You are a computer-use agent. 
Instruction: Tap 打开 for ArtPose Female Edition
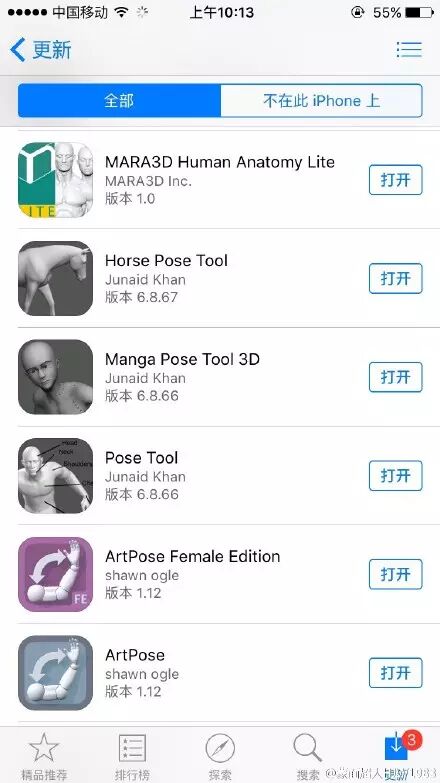(396, 574)
